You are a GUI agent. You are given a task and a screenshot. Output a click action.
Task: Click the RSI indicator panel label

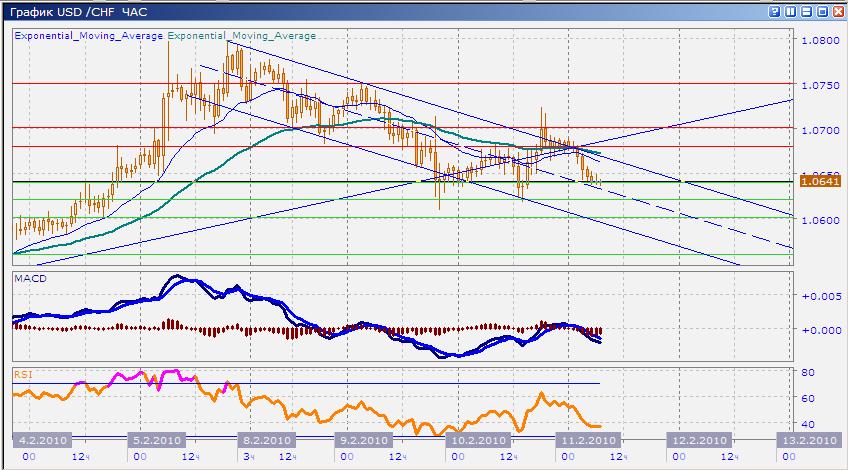(x=23, y=374)
